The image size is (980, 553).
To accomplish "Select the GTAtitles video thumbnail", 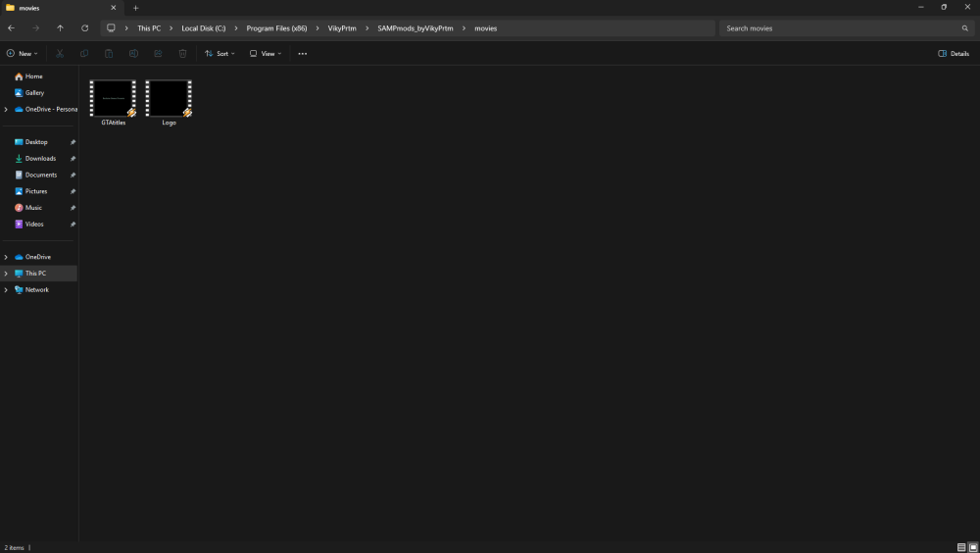I will click(113, 98).
